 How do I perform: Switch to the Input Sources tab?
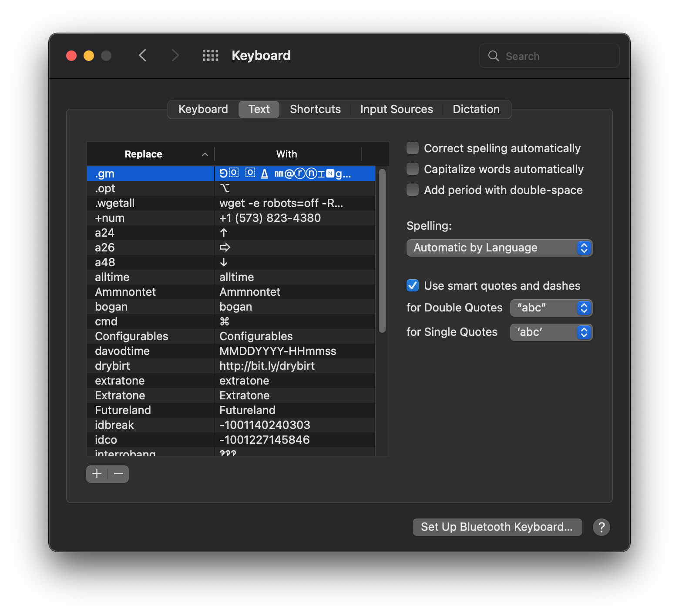pos(397,109)
